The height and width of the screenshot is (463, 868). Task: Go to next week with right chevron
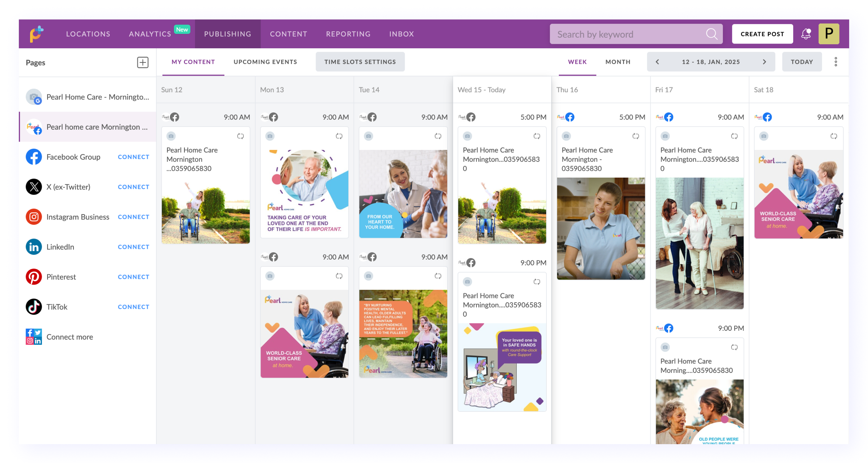point(765,62)
